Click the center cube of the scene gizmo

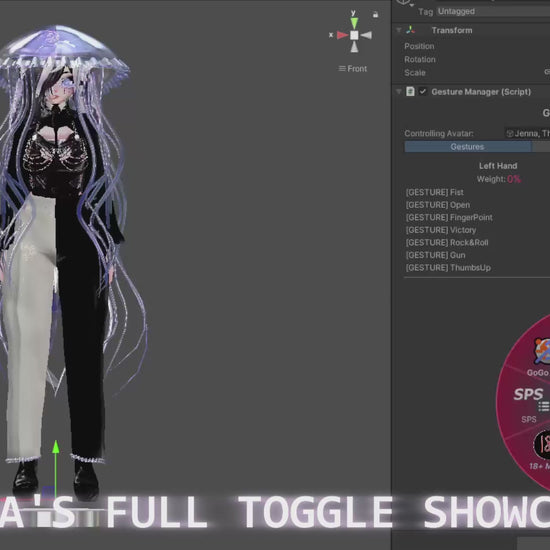tap(354, 35)
